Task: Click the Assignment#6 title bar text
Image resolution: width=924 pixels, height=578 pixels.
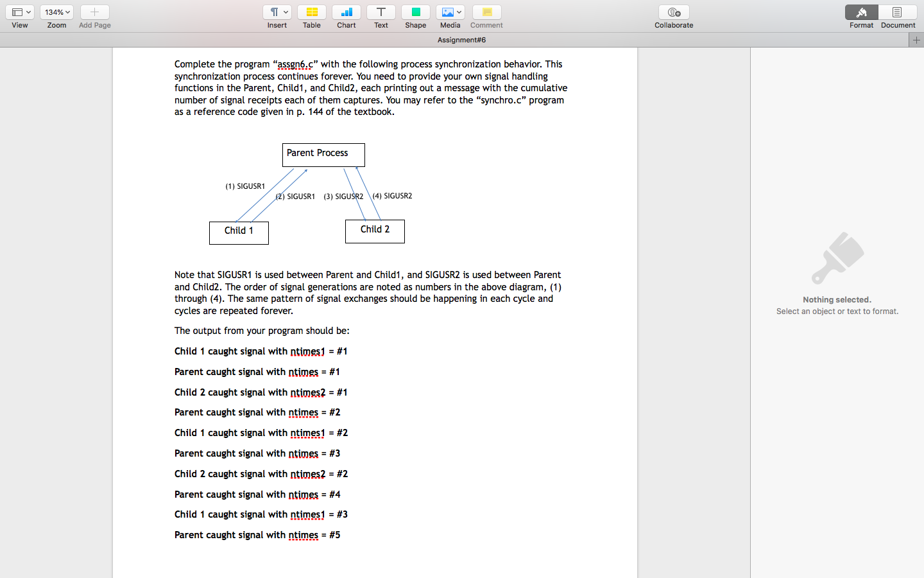Action: coord(461,39)
